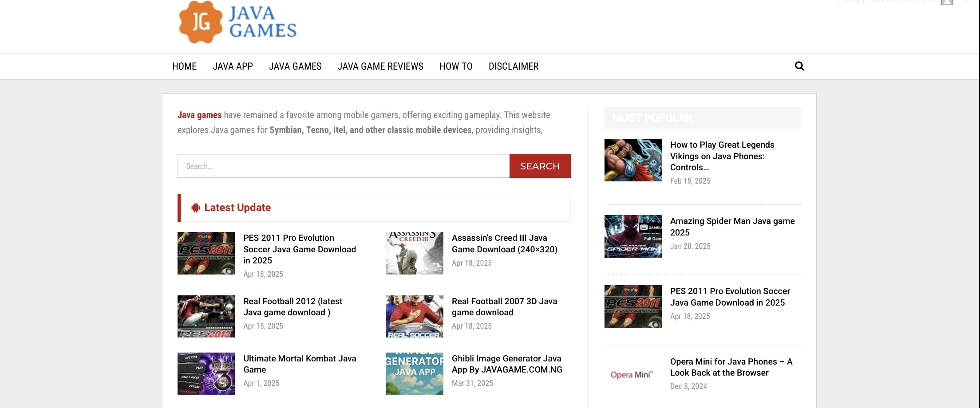
Task: Open the DISCLAIMER menu item
Action: tap(514, 66)
